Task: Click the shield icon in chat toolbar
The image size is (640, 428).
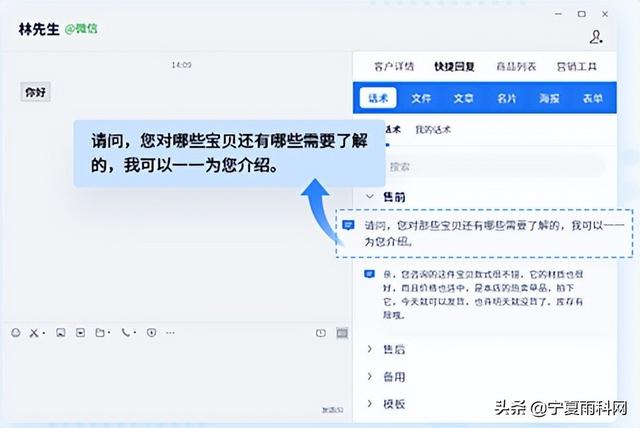Action: [x=152, y=332]
